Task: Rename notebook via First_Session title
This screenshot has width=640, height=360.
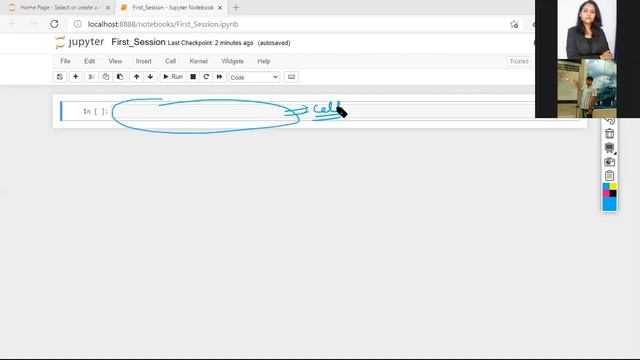Action: (138, 42)
